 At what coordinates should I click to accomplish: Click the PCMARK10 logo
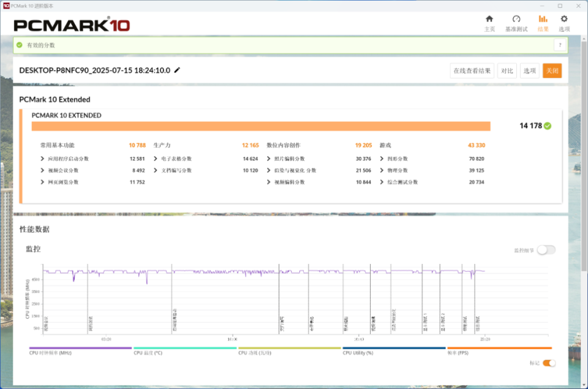pos(72,25)
